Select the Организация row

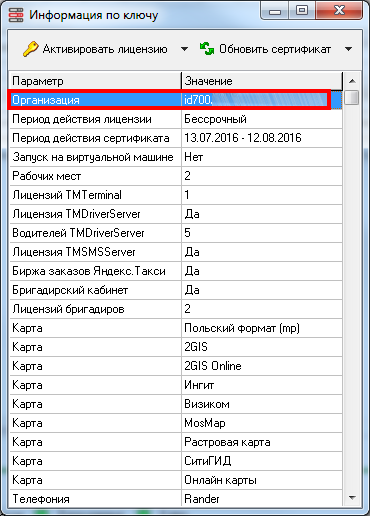coord(176,100)
